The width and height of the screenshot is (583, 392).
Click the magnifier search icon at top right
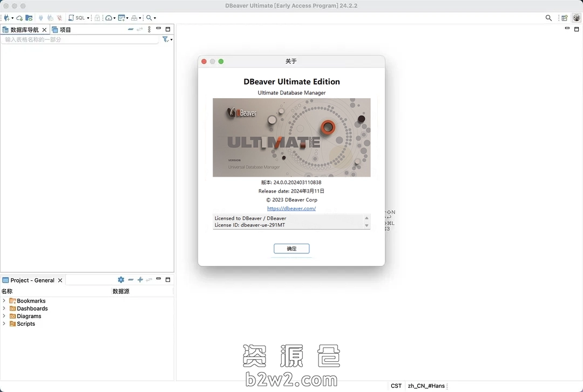[x=548, y=18]
